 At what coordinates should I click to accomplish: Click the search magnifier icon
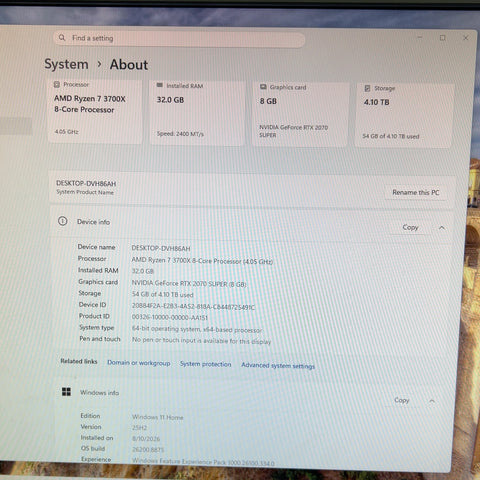pyautogui.click(x=62, y=38)
